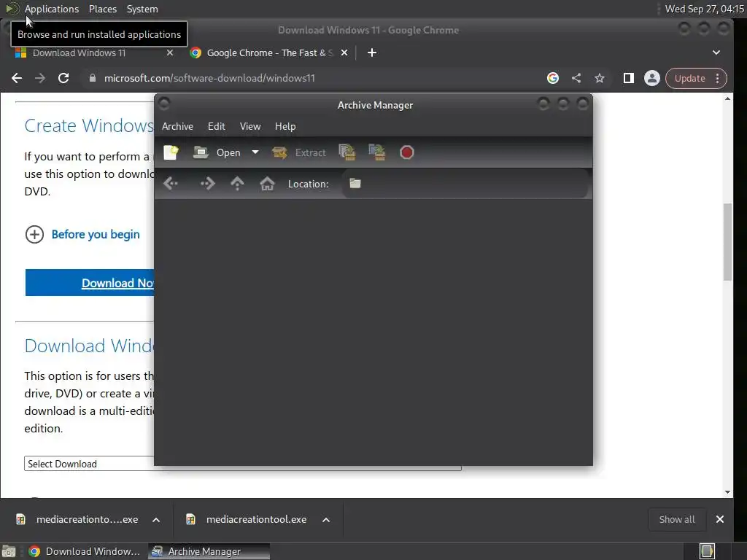The height and width of the screenshot is (560, 747).
Task: Expand options for the mediacreationtool.exe download
Action: click(326, 519)
